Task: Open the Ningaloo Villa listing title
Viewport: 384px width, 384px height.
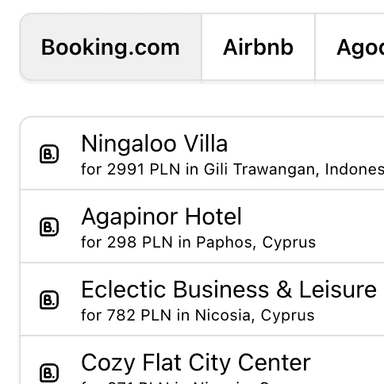Action: 154,144
